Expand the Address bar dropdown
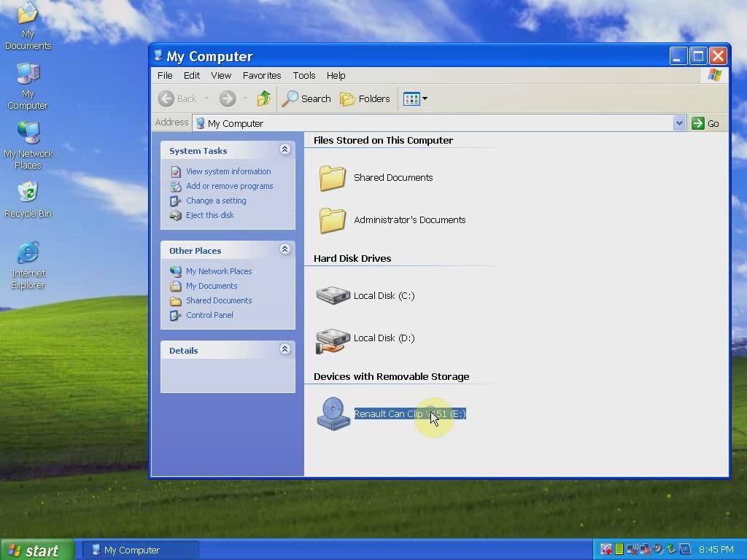Viewport: 747px width, 560px height. click(x=679, y=123)
